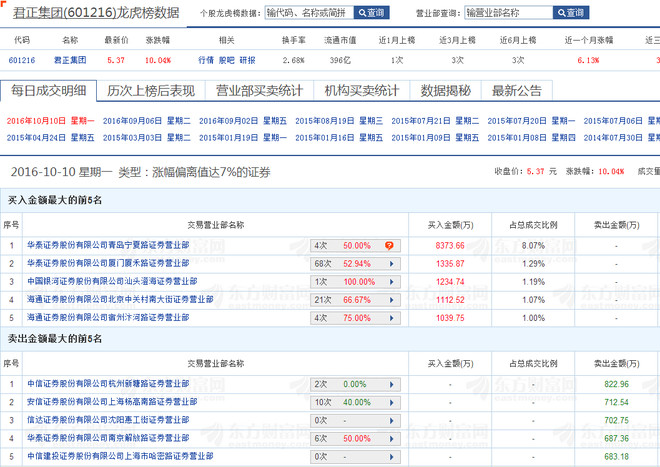660x467 pixels.
Task: Switch to the 营业部买卖统计 tab
Action: point(260,91)
